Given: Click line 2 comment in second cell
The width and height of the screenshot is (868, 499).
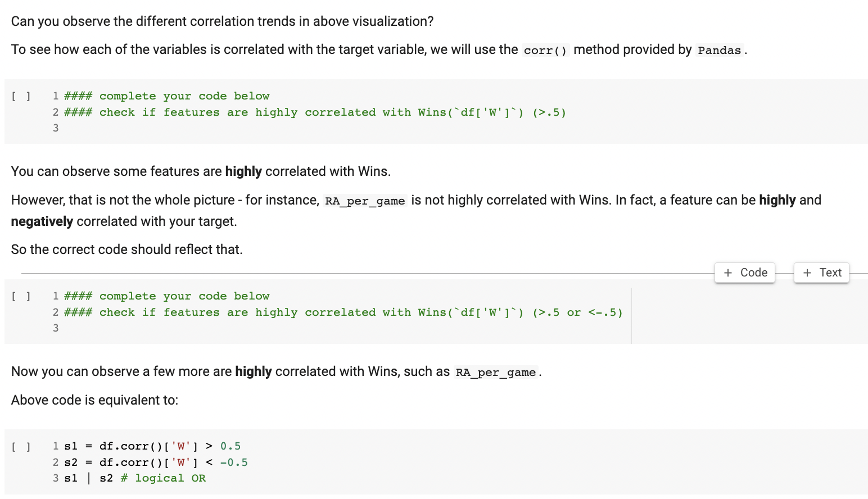Looking at the screenshot, I should click(337, 312).
